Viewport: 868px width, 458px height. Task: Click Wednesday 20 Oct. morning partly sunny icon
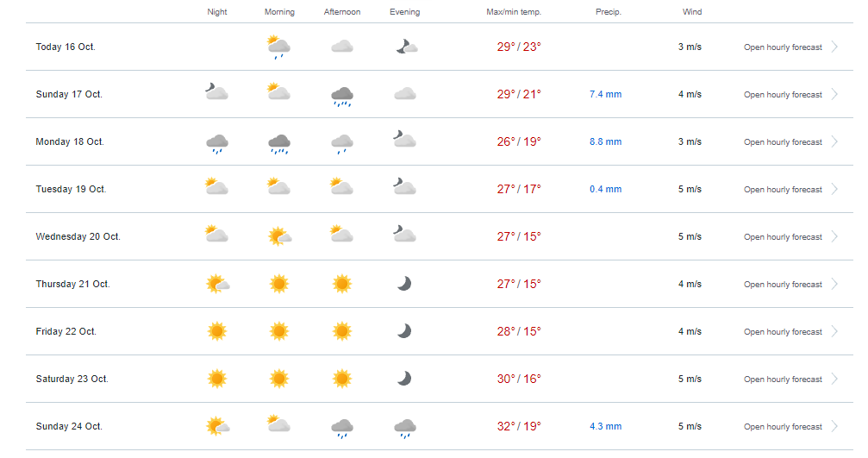point(279,236)
